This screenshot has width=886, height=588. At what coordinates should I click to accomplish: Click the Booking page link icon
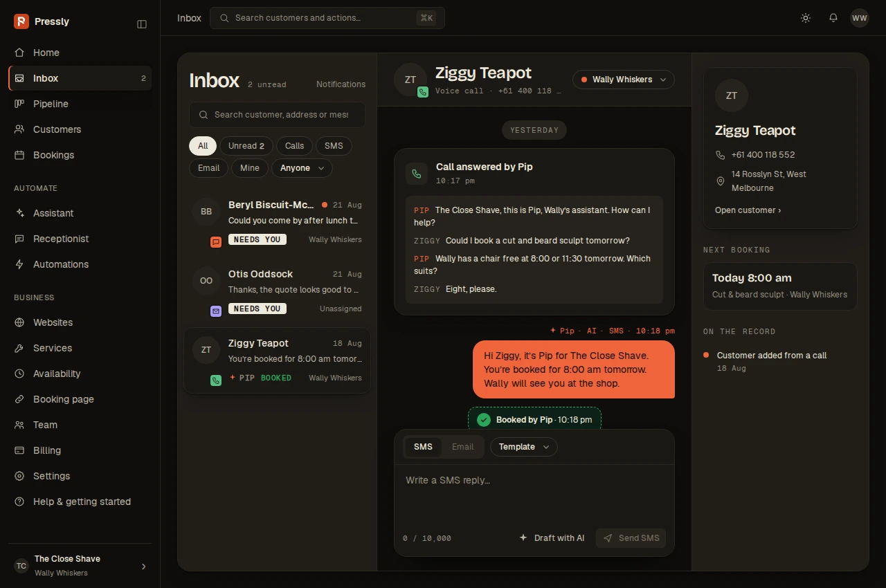pos(19,399)
